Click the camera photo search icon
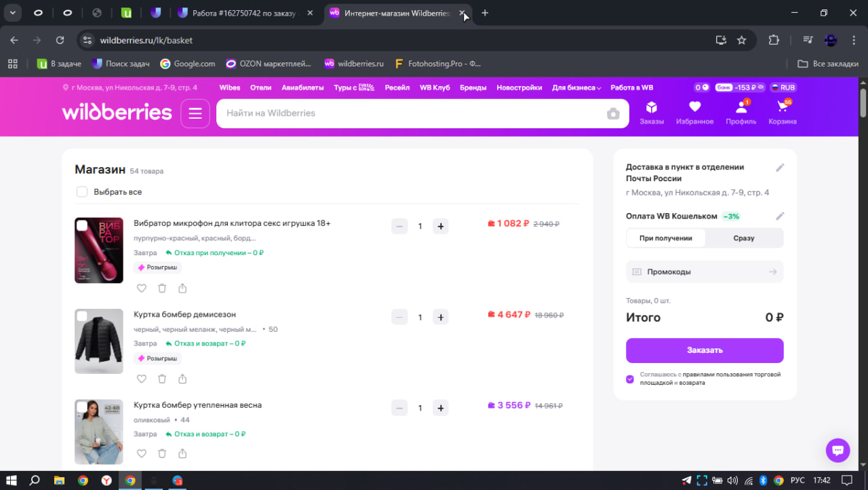 [x=613, y=113]
